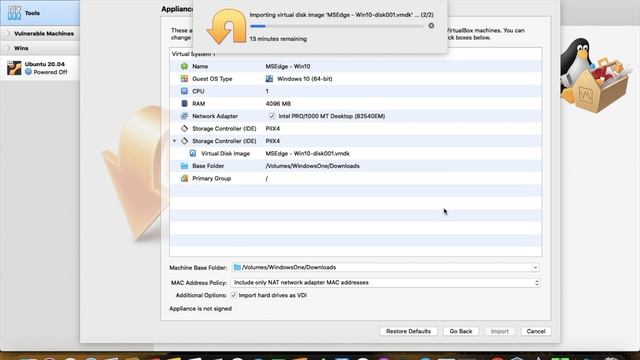Click the Name row icon

184,66
